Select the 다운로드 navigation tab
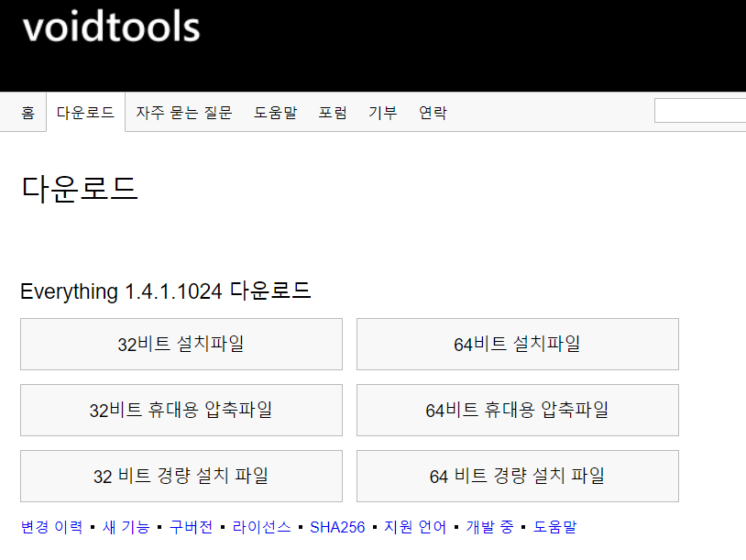746x560 pixels. pos(85,113)
